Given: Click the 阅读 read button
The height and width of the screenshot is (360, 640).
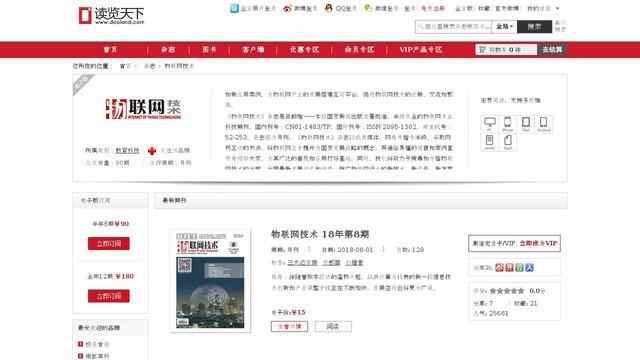Looking at the screenshot, I should 333,326.
